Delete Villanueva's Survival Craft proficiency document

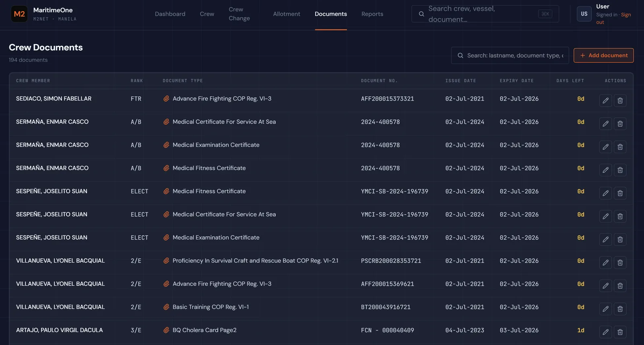click(620, 262)
